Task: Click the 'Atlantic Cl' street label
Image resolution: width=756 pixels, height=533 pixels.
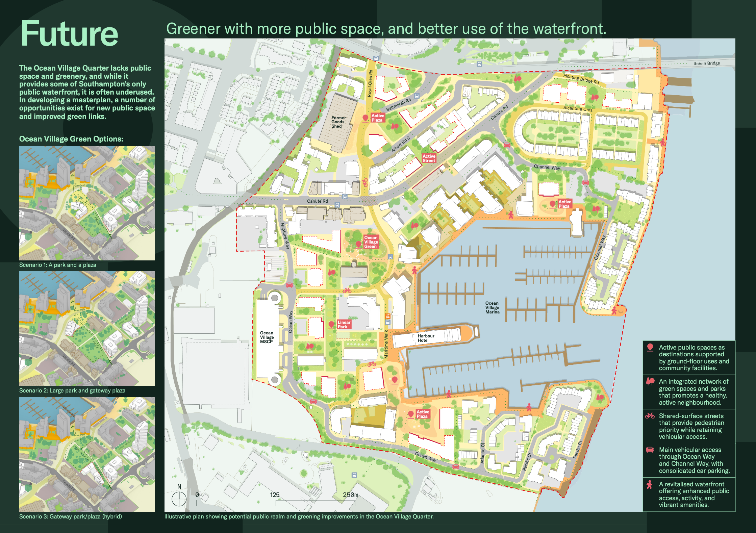Action: 482,453
